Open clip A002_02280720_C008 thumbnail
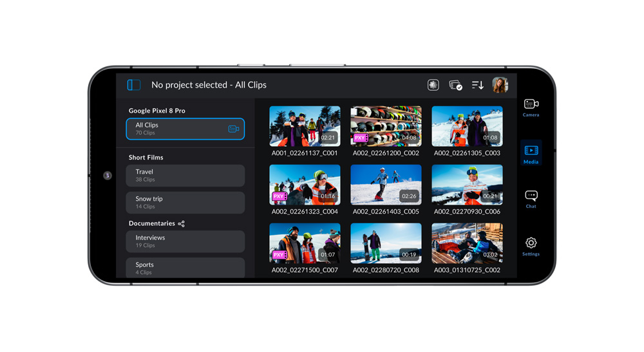The height and width of the screenshot is (352, 644). pyautogui.click(x=386, y=243)
